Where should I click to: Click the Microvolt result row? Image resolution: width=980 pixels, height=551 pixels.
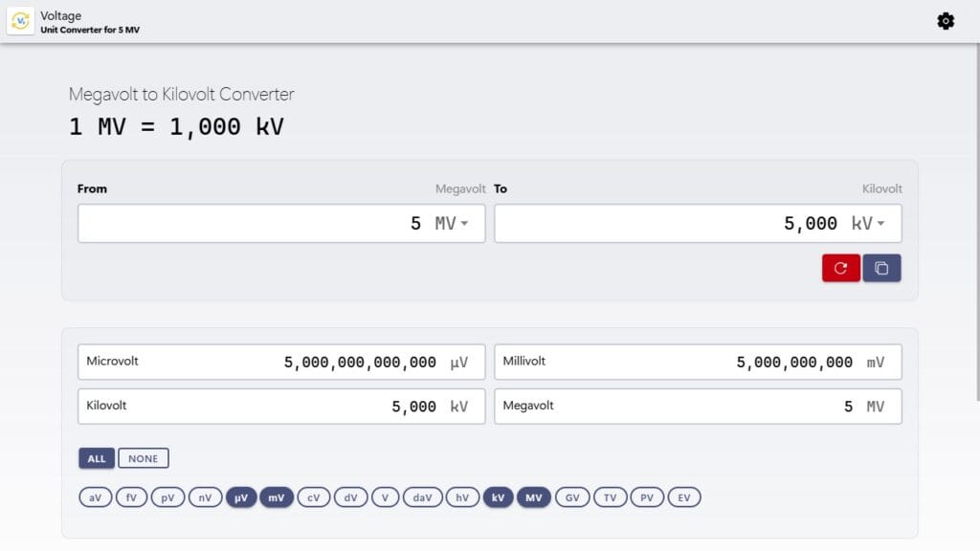pyautogui.click(x=281, y=362)
